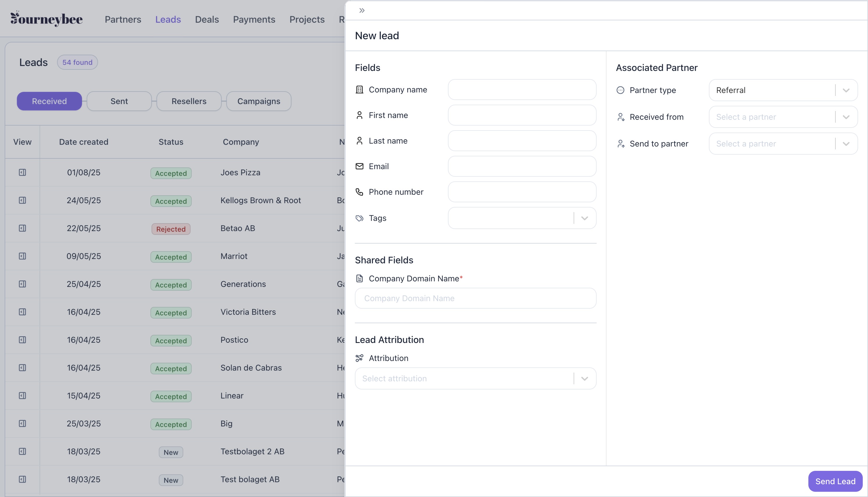Click the envelope icon beside Email
Image resolution: width=868 pixels, height=497 pixels.
pyautogui.click(x=359, y=166)
